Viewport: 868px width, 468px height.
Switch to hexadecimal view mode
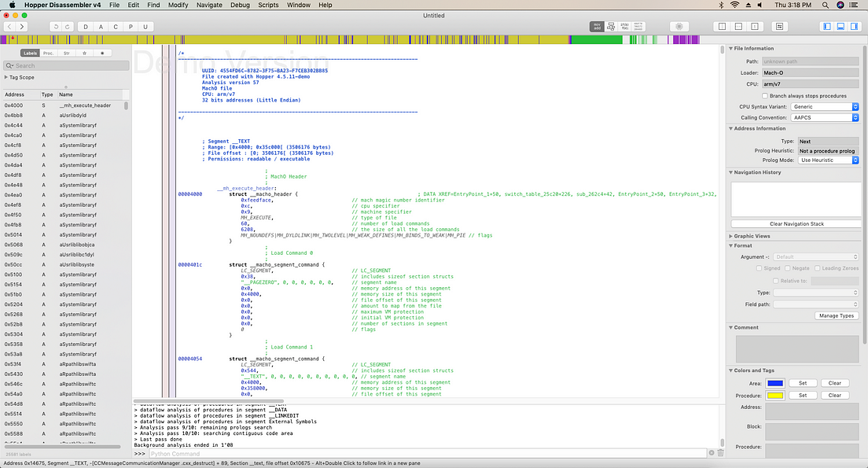(638, 27)
